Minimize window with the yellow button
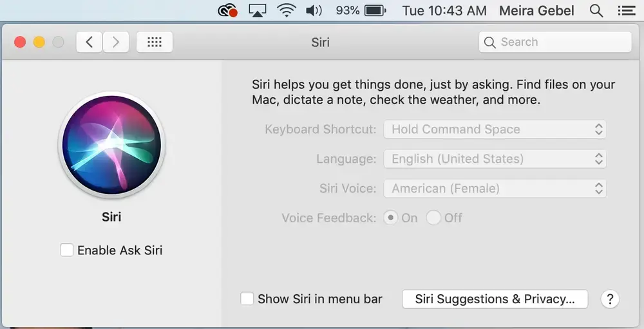 point(39,42)
